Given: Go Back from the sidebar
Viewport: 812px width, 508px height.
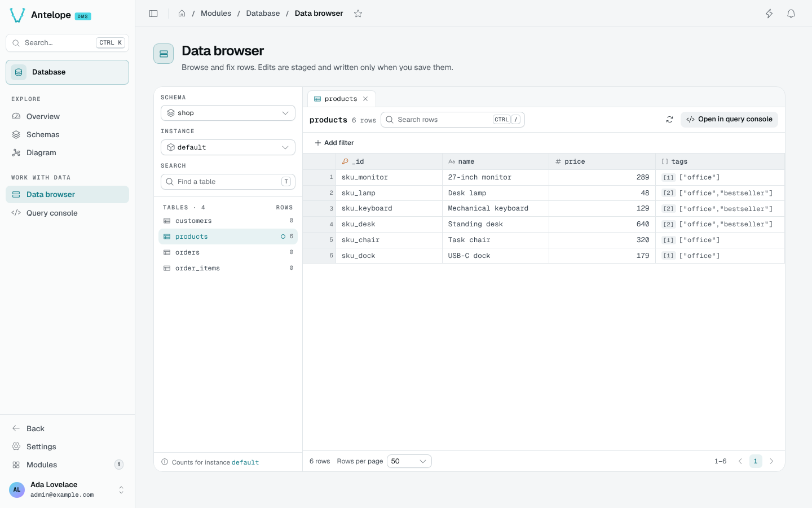Looking at the screenshot, I should click(x=67, y=428).
